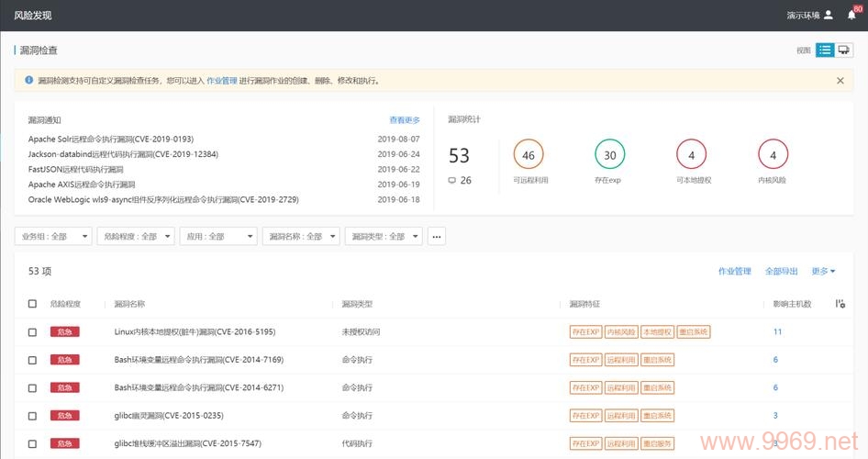Expand the 漏洞类型 filter dropdown
Viewport: 868px width, 459px height.
click(x=384, y=237)
